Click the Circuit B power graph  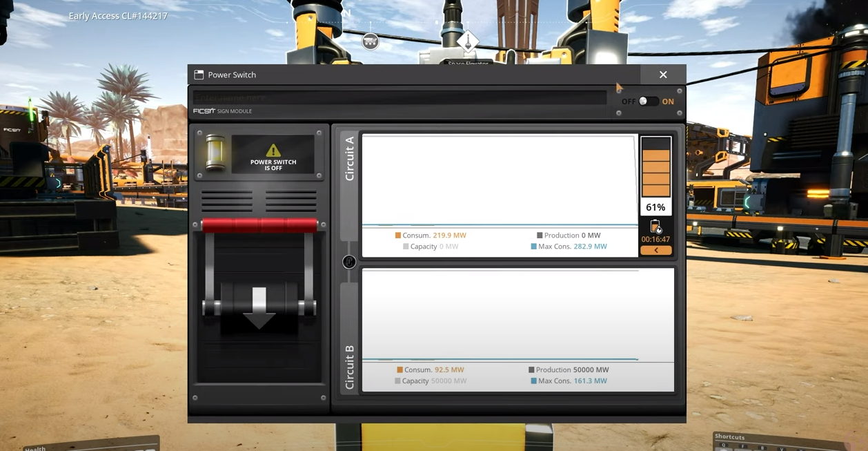coord(518,315)
